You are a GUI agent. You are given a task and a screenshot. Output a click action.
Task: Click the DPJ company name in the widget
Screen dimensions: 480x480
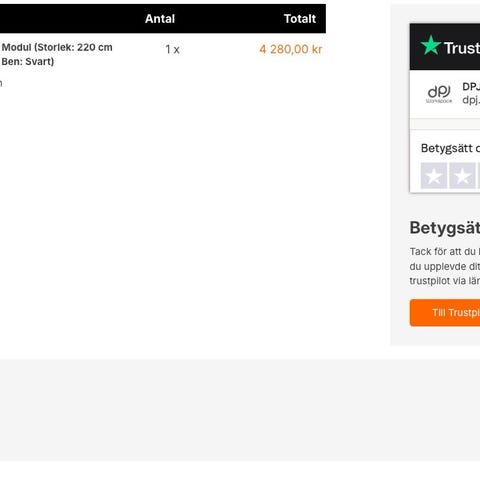click(x=471, y=87)
